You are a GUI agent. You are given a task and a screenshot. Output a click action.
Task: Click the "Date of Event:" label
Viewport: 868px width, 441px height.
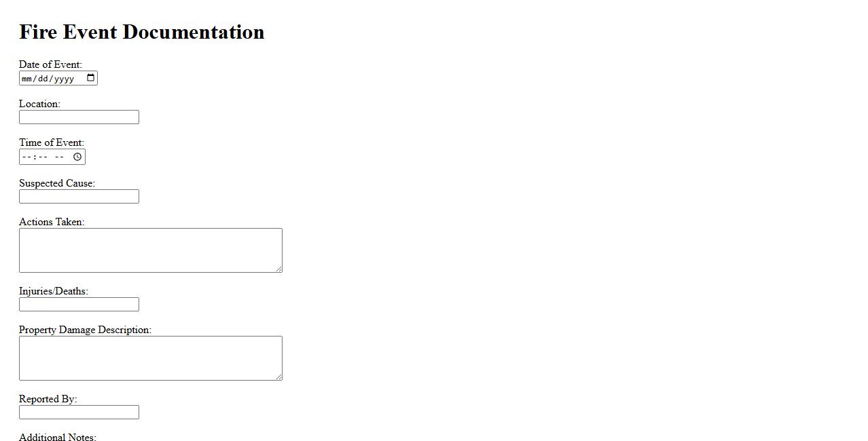pos(50,64)
